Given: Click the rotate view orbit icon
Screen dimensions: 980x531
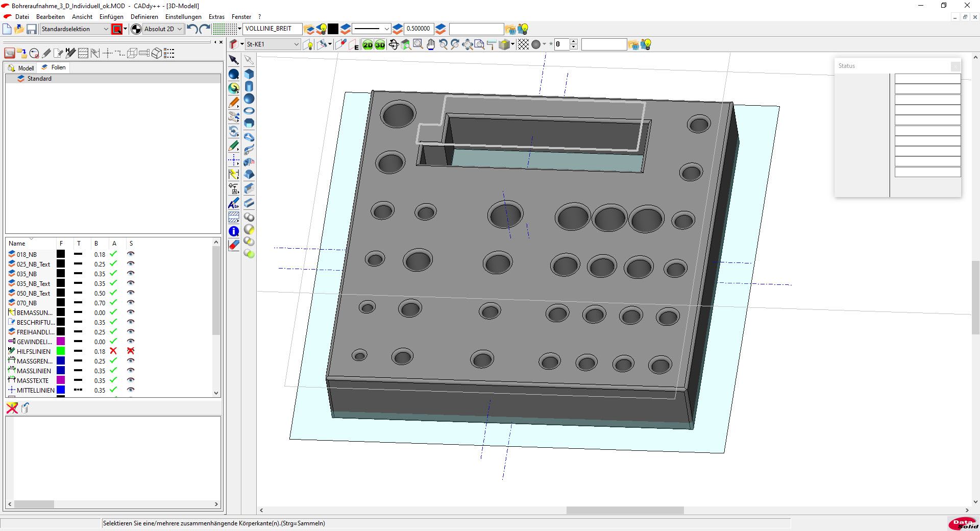Looking at the screenshot, I should coord(394,45).
